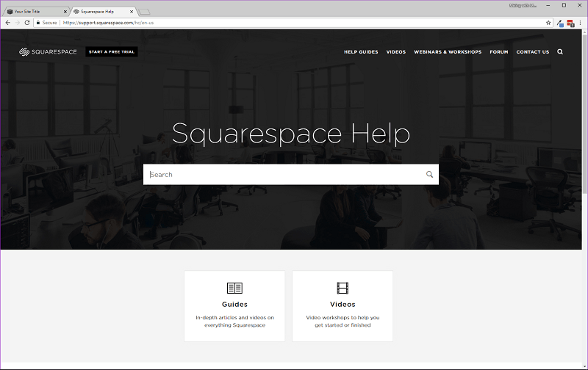The width and height of the screenshot is (588, 370).
Task: Go to Forum nav link
Action: pyautogui.click(x=499, y=52)
